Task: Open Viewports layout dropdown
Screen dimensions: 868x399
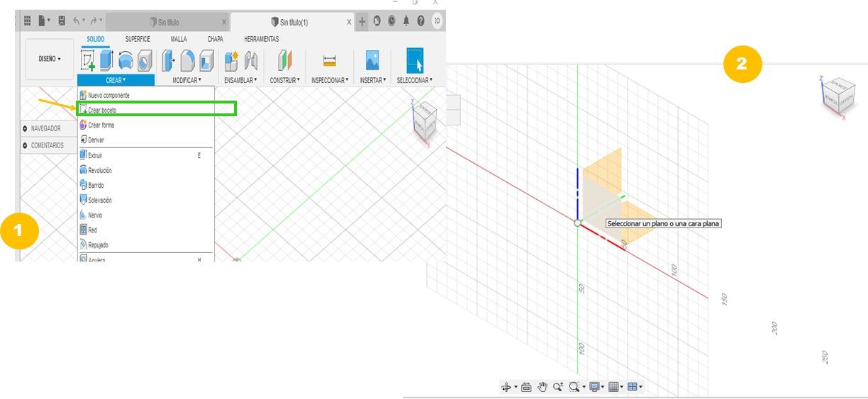Action: tap(635, 387)
